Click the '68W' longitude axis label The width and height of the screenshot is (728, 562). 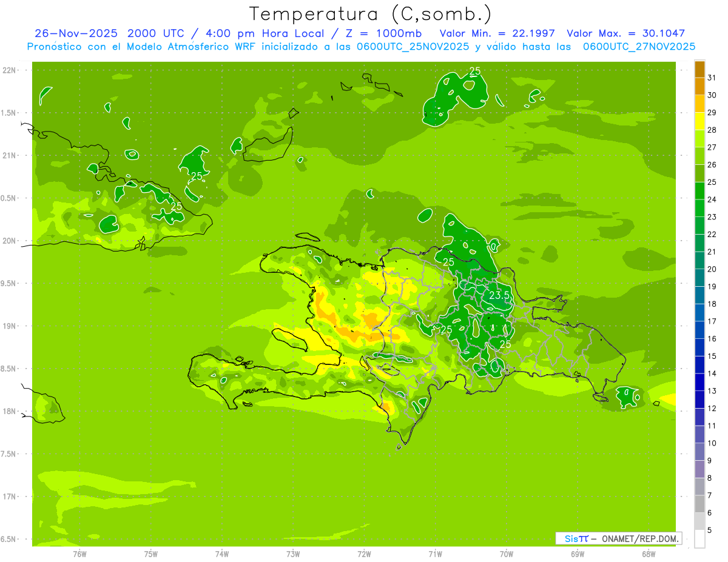coord(649,554)
